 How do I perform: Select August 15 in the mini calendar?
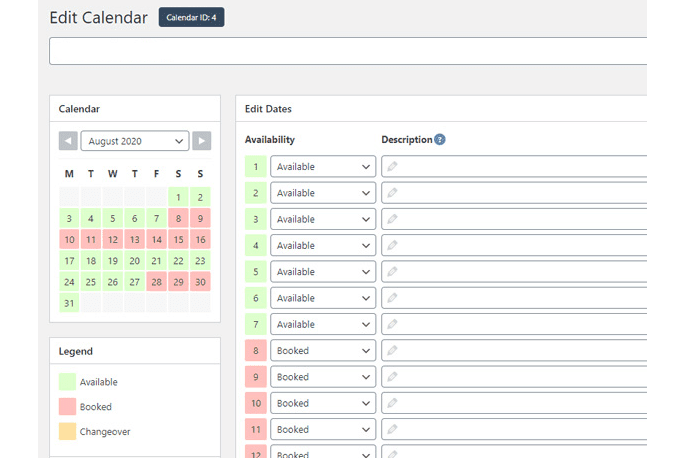coord(178,239)
